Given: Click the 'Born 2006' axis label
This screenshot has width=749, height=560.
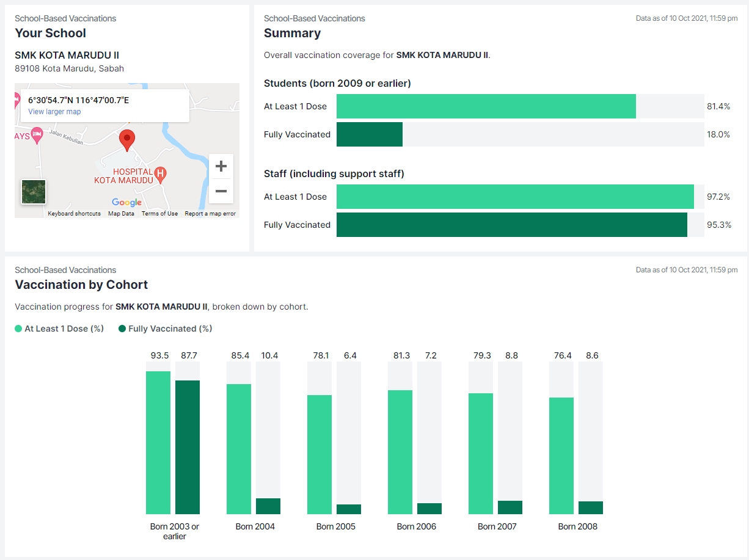Looking at the screenshot, I should (417, 526).
